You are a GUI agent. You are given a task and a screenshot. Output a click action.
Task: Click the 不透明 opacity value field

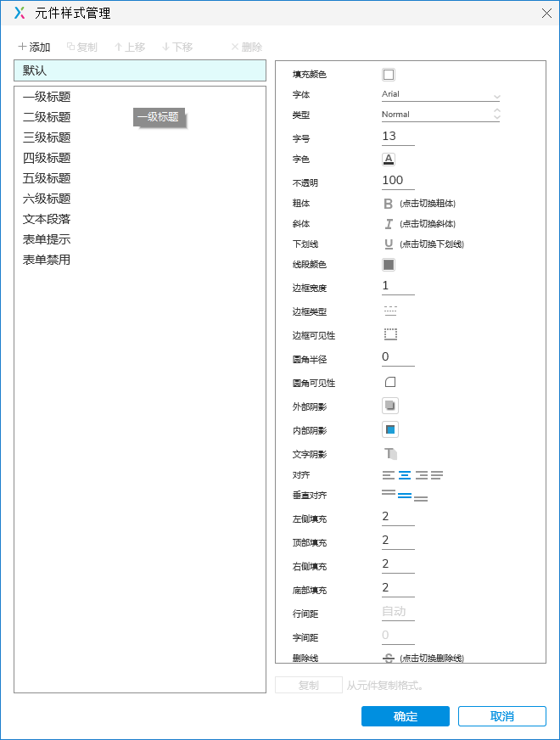click(x=398, y=181)
